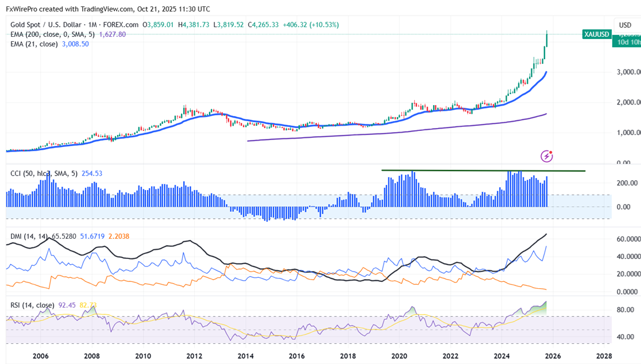Click the DMI ADX value 65.5280
The height and width of the screenshot is (364, 641).
coord(64,236)
